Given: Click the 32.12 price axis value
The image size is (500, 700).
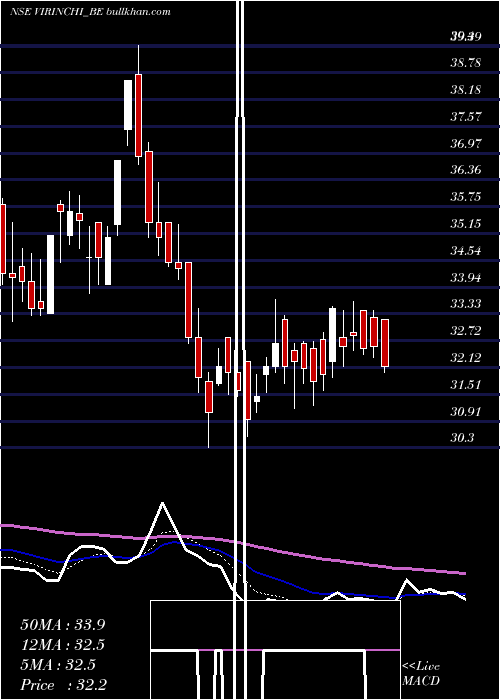Looking at the screenshot, I should tap(466, 358).
